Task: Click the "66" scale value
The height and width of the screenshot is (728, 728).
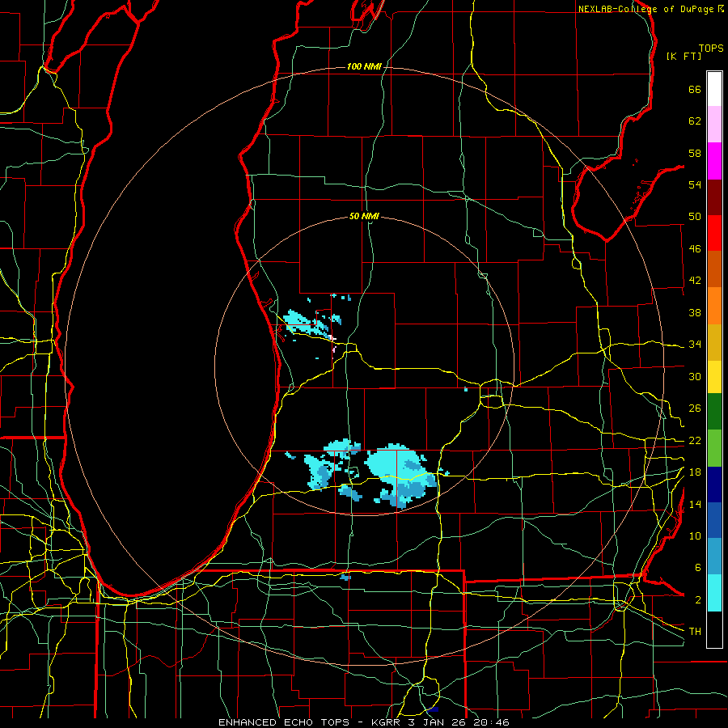Action: (x=695, y=90)
